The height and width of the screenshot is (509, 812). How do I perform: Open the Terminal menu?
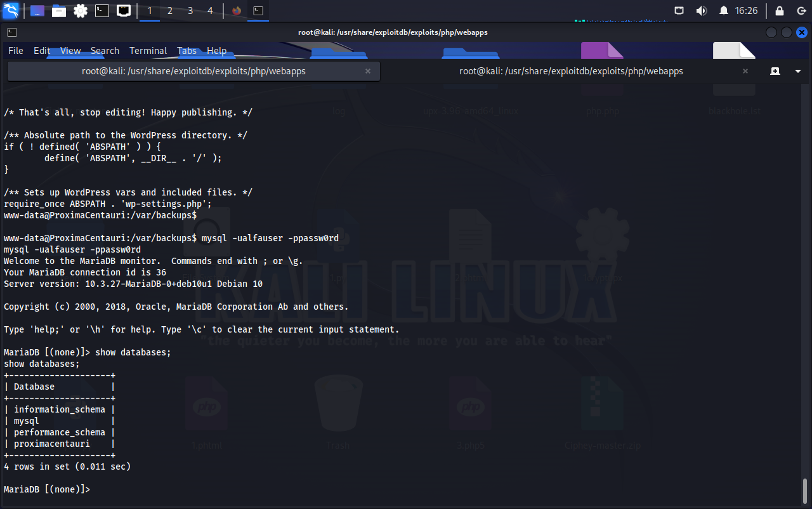(148, 51)
